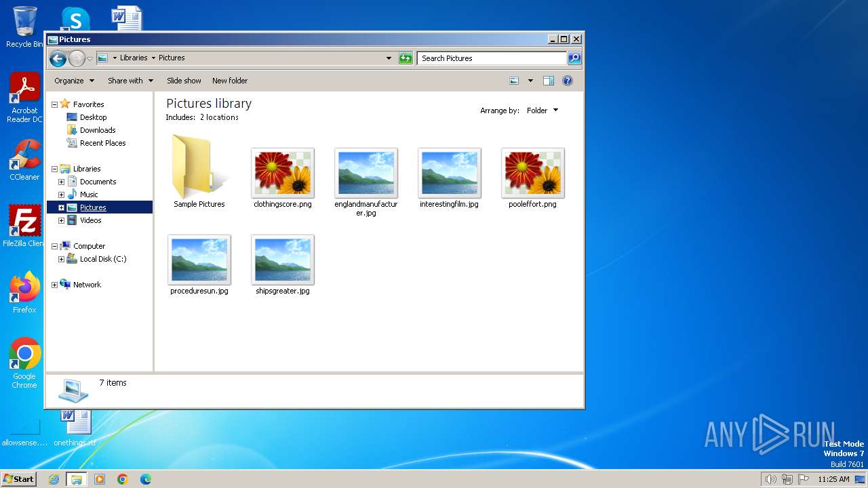This screenshot has width=868, height=488.
Task: Open the Action Center flag icon
Action: coord(804,479)
